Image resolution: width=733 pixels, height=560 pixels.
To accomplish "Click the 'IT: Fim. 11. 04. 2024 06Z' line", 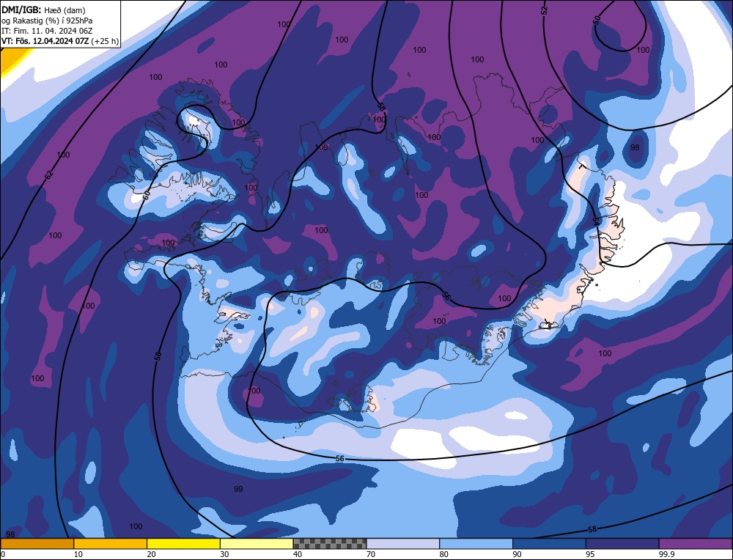I will pyautogui.click(x=47, y=31).
